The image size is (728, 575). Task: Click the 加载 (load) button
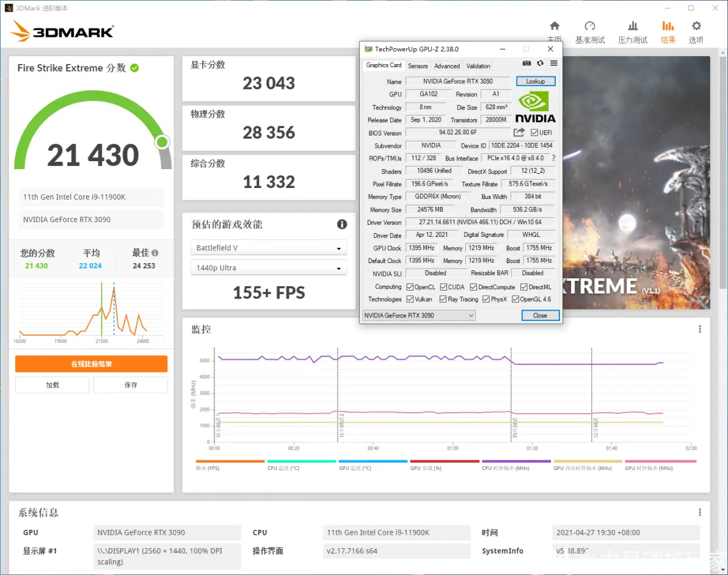pyautogui.click(x=52, y=385)
